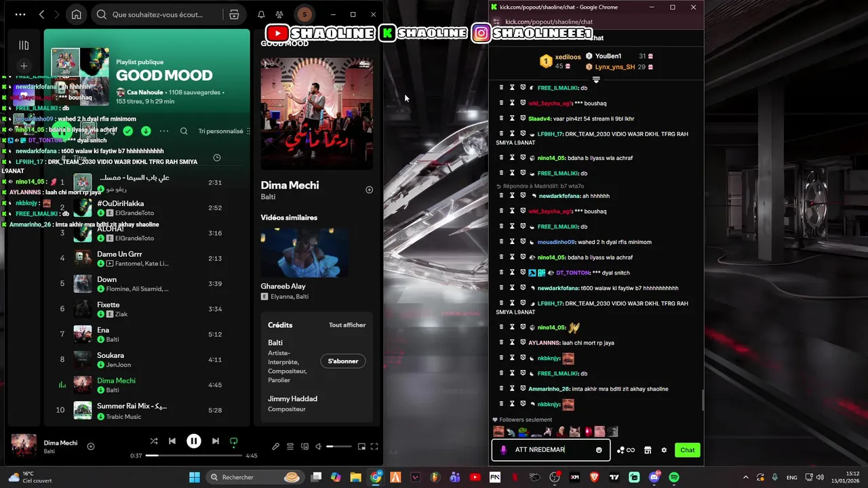Open Spotify friends activity icon
Image resolution: width=868 pixels, height=488 pixels.
279,14
